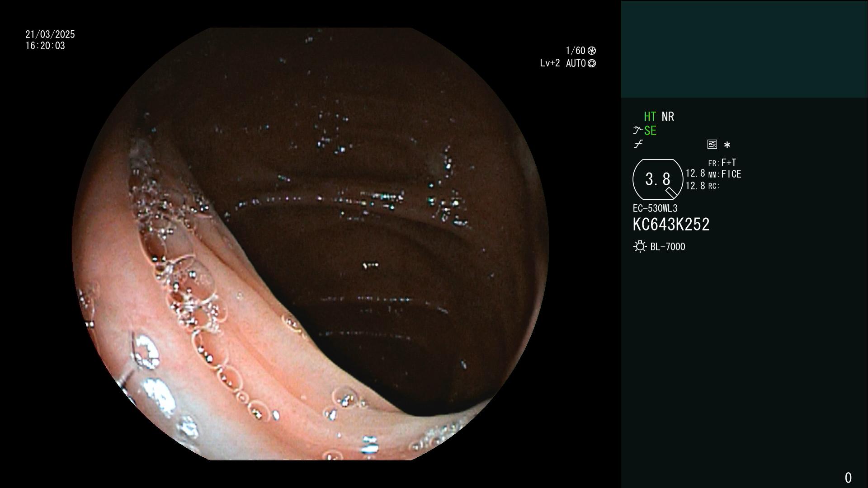This screenshot has width=868, height=488.
Task: Click the light source lamp icon
Action: coord(640,247)
